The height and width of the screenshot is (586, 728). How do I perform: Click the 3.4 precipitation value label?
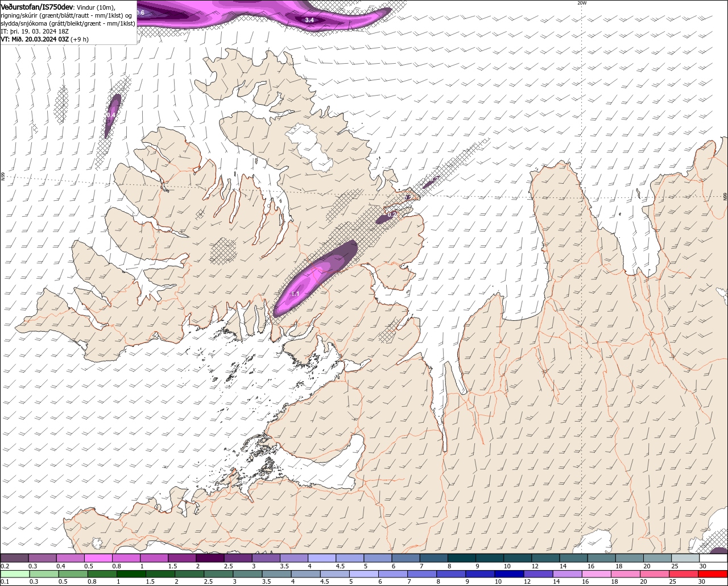309,20
